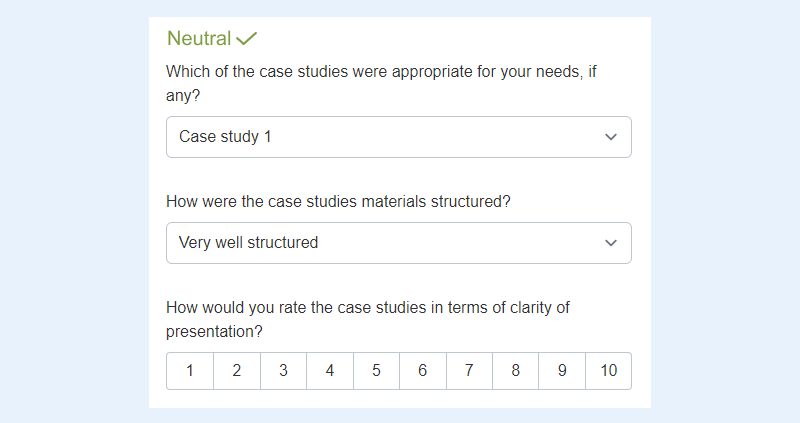Select the top rating of 10
The image size is (800, 423).
tap(609, 371)
